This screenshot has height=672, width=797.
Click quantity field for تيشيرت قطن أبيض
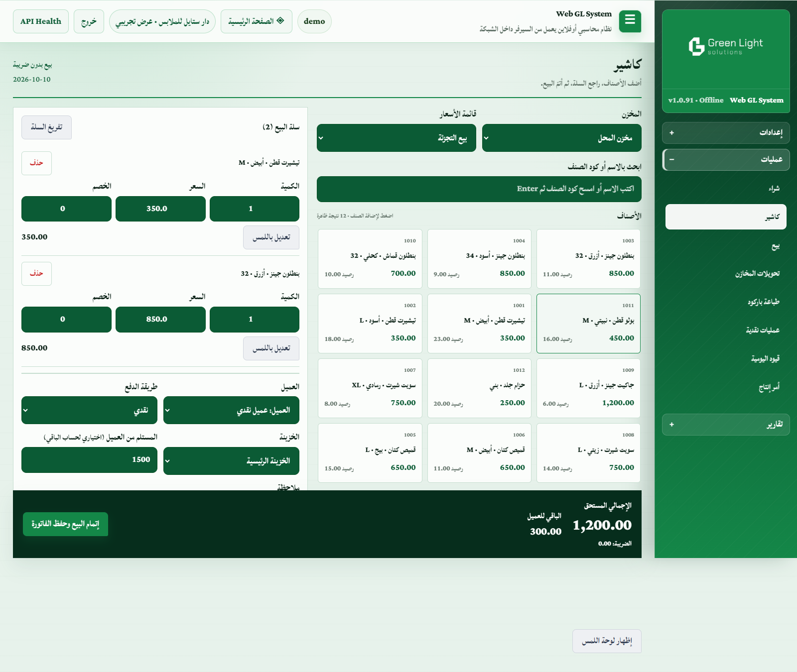255,209
